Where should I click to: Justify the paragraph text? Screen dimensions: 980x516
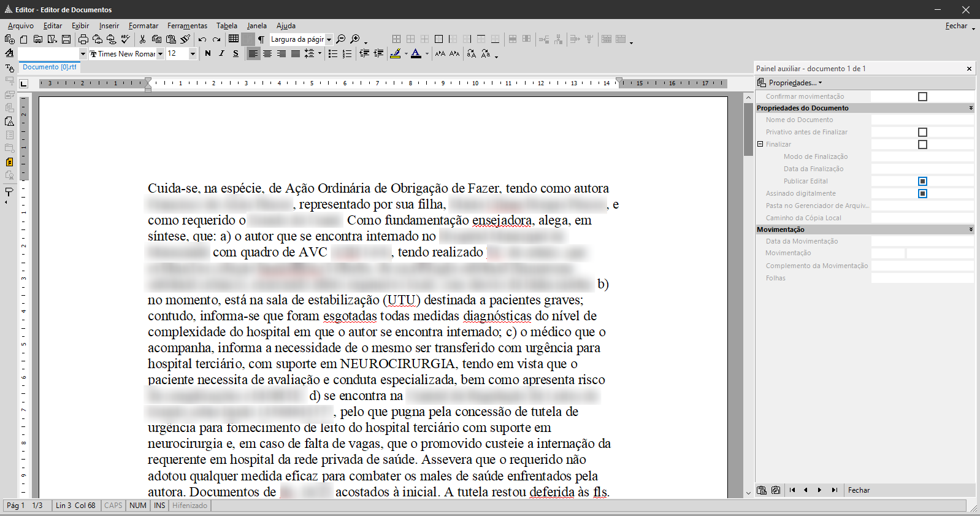coord(296,53)
